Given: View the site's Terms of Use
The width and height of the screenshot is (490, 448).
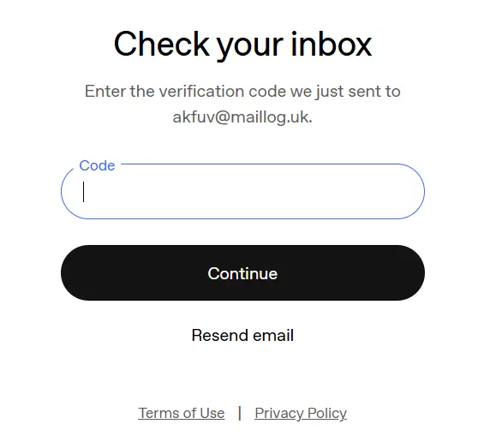Looking at the screenshot, I should click(x=182, y=413).
